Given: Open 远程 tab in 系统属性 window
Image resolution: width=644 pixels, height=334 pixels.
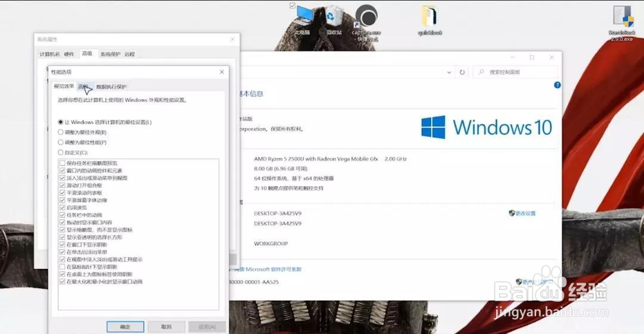Looking at the screenshot, I should click(130, 54).
